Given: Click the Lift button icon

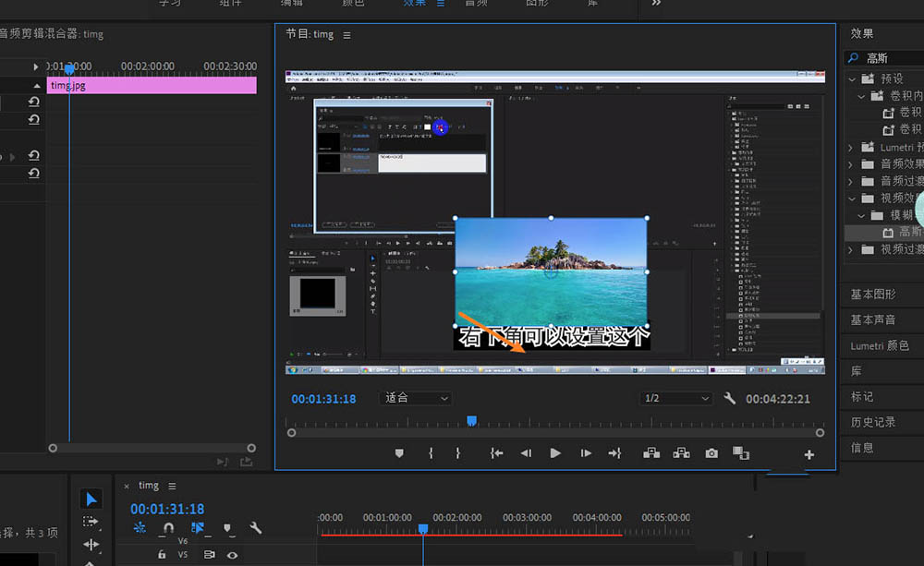Looking at the screenshot, I should [x=651, y=453].
